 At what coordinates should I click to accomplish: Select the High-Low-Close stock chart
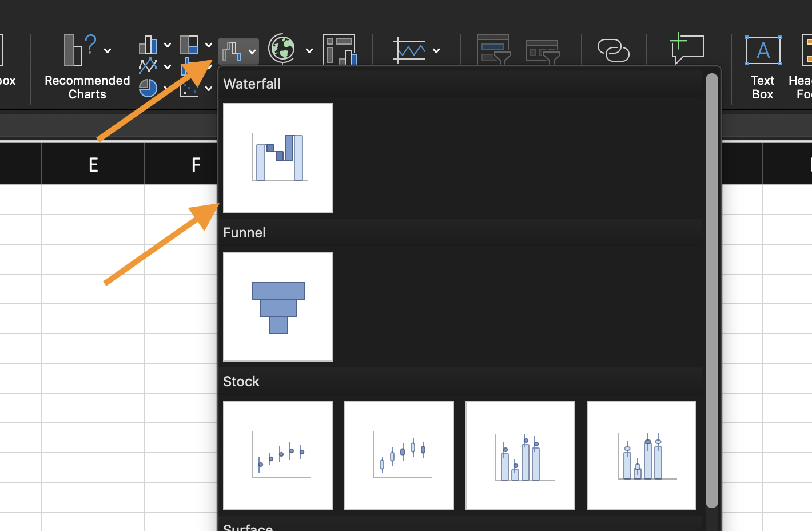278,455
